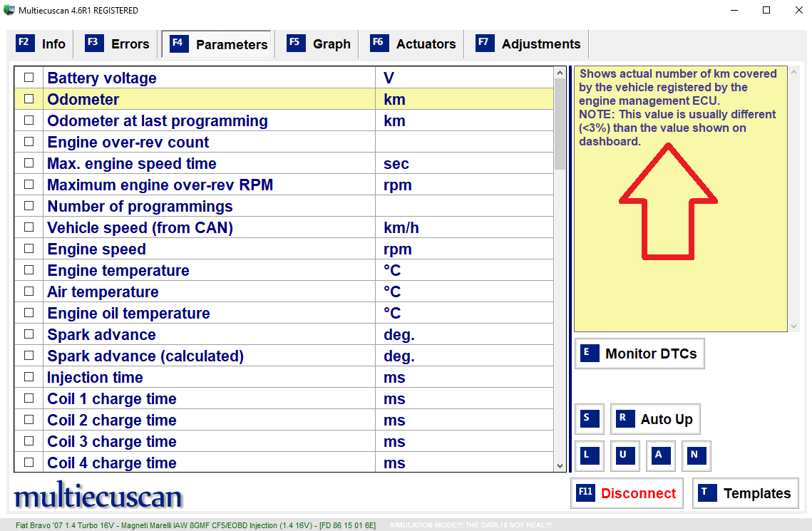Click the A shortcut button
Viewport: 812px width, 531px height.
pos(660,455)
